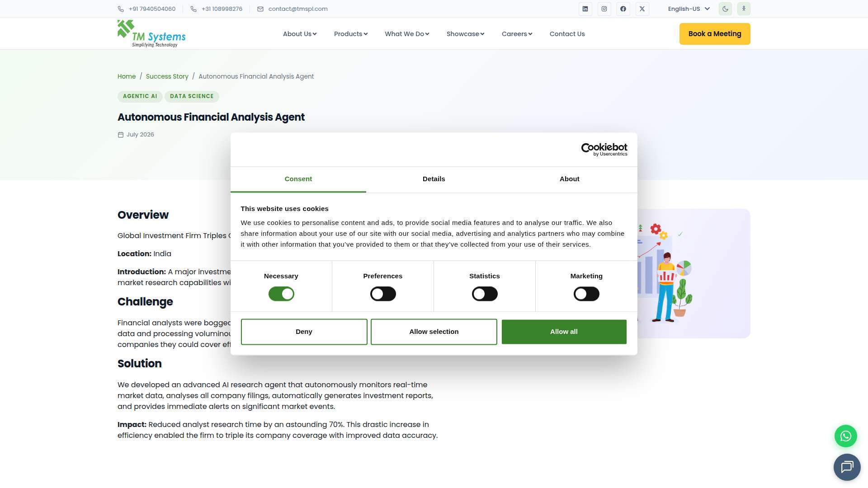Open accessibility options icon
Screen dimensions: 868x488
pos(744,9)
